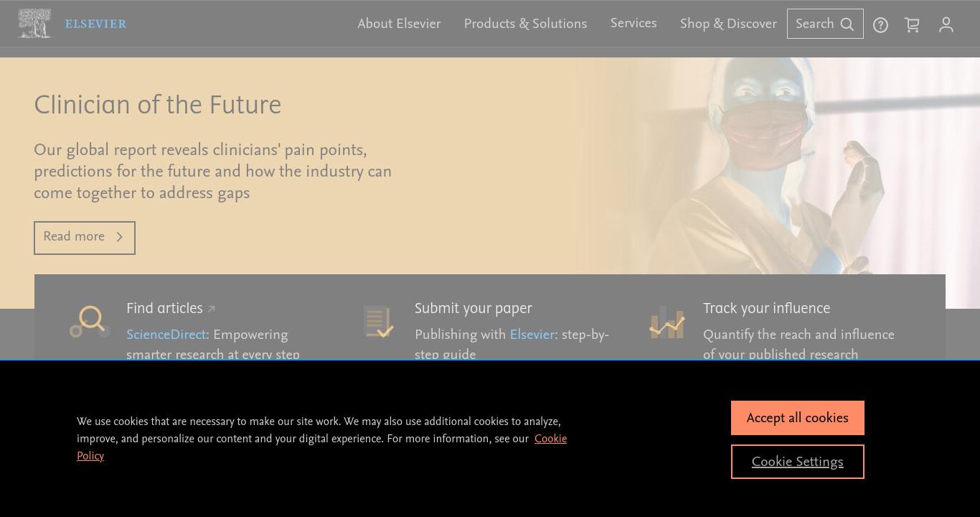Viewport: 980px width, 517px height.
Task: Open the Submit your paper heading
Action: click(x=473, y=309)
